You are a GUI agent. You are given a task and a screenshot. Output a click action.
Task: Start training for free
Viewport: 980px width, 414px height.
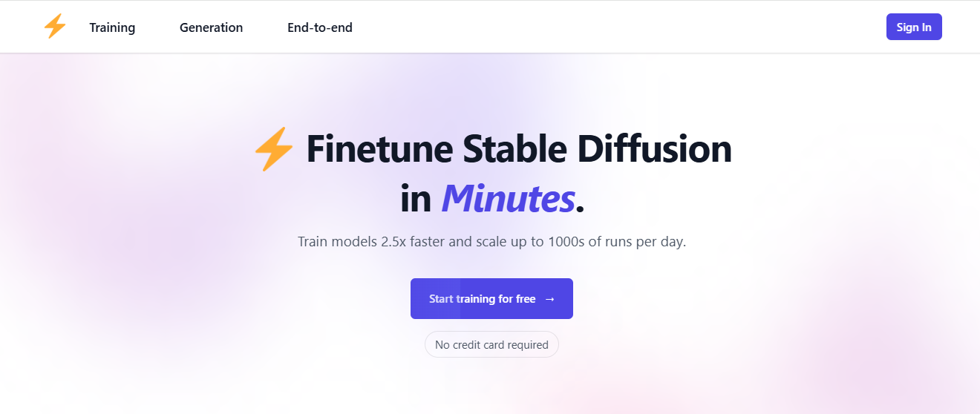pos(491,299)
